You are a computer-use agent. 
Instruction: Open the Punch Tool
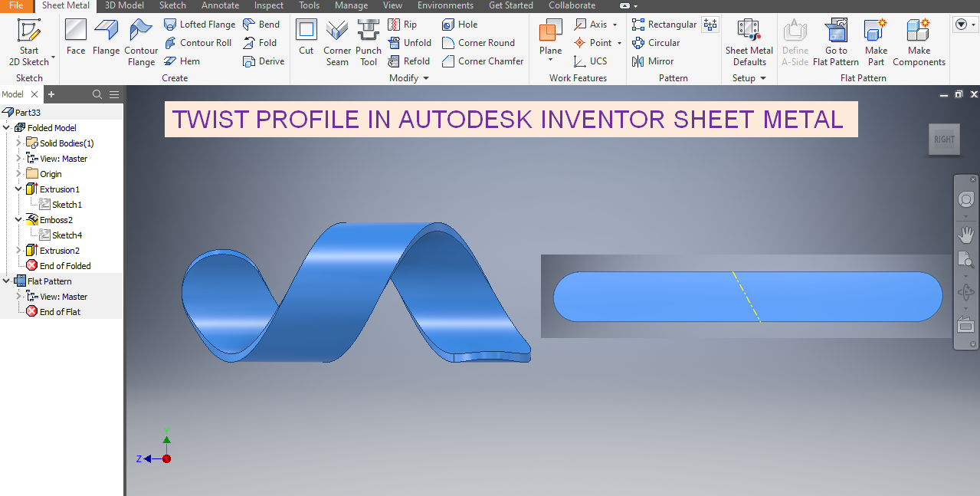[x=369, y=43]
